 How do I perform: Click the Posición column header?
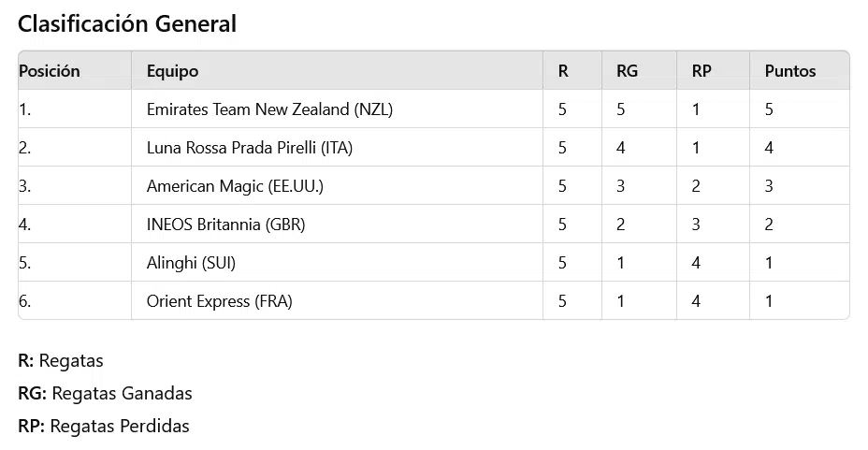50,71
